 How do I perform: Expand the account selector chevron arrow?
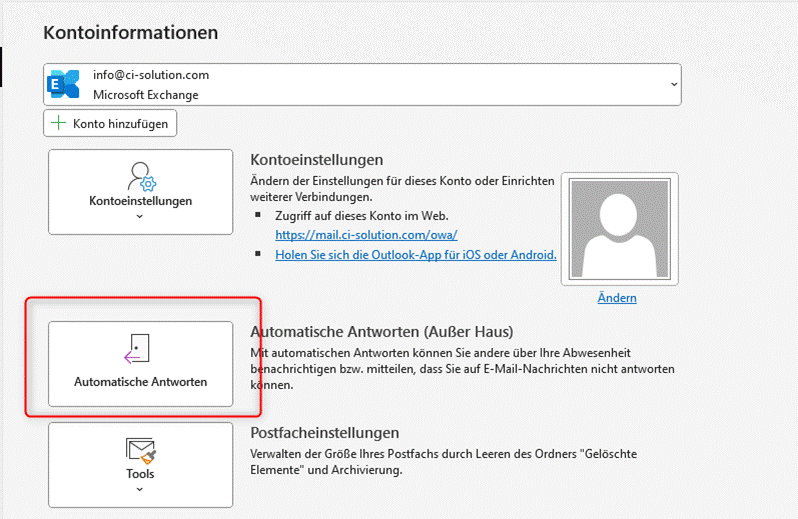(672, 86)
